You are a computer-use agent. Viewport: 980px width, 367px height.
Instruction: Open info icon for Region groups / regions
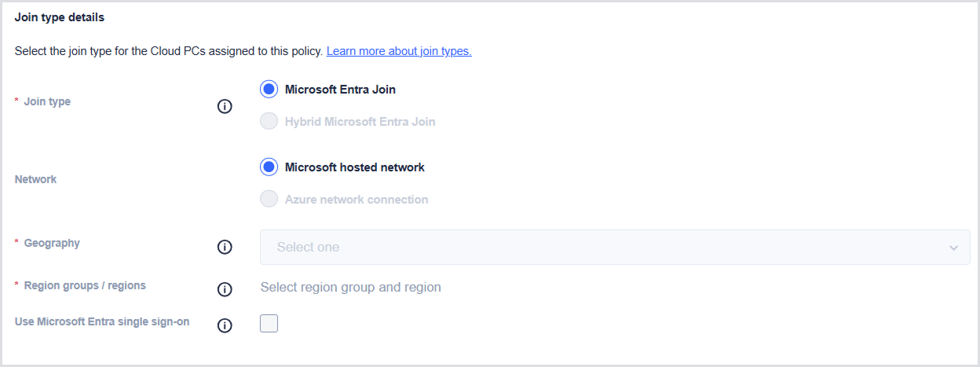225,289
